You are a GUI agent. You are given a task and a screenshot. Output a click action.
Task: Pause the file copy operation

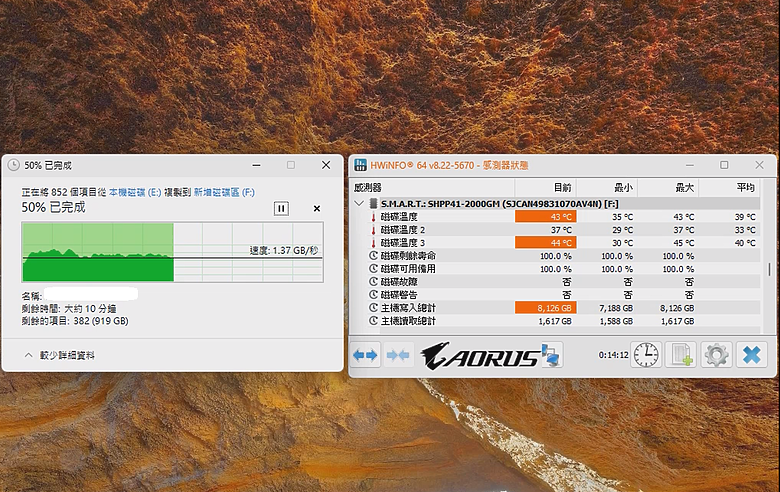(x=281, y=208)
